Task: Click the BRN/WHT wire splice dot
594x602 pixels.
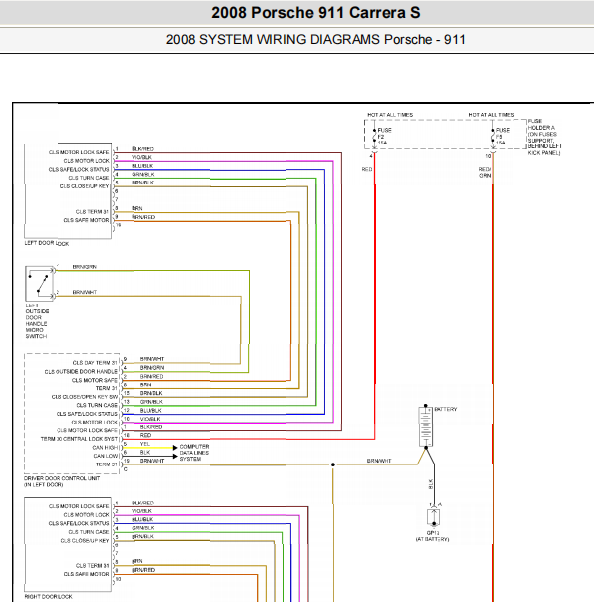Action: (x=333, y=465)
